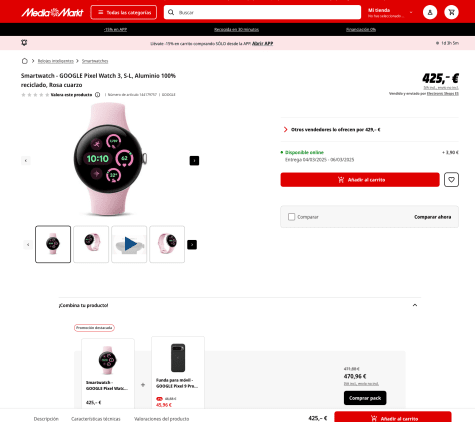Go to home breadcrumb icon
This screenshot has width=475, height=422.
pyautogui.click(x=25, y=61)
